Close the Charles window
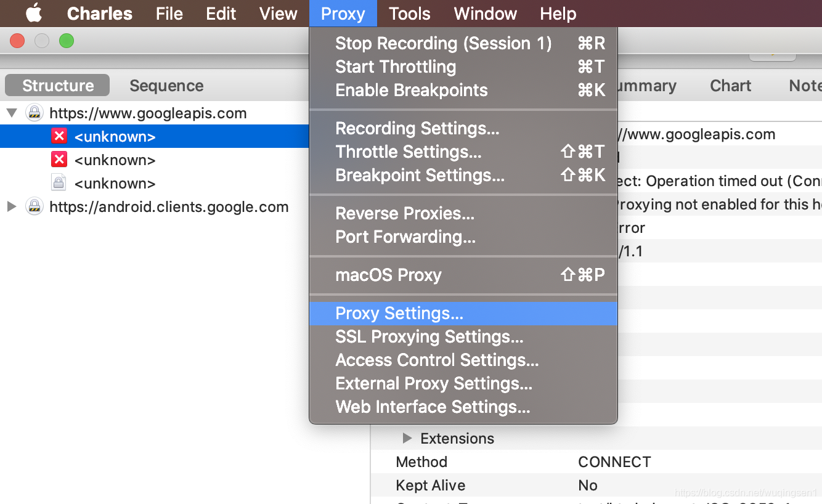Screen dimensions: 822x504 (17, 41)
